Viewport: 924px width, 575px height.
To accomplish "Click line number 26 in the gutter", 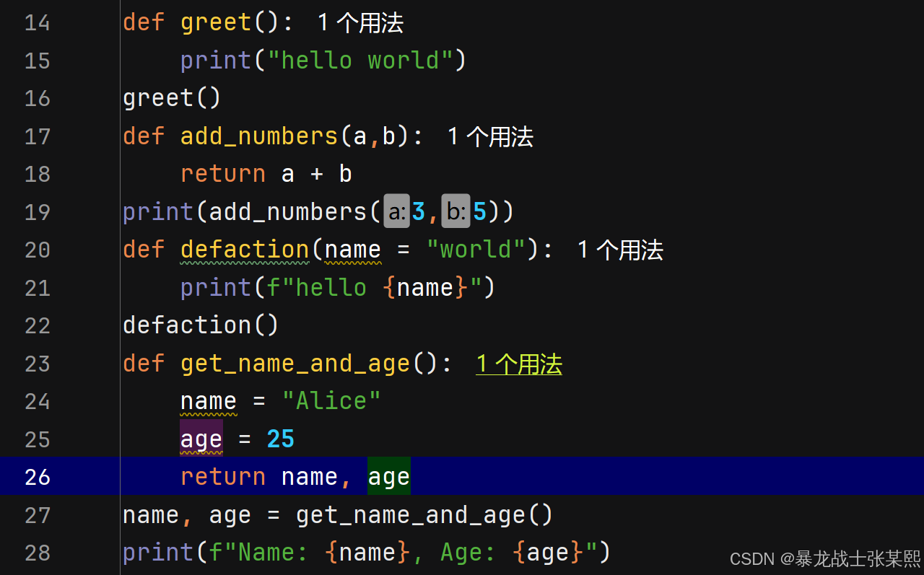I will [x=37, y=476].
